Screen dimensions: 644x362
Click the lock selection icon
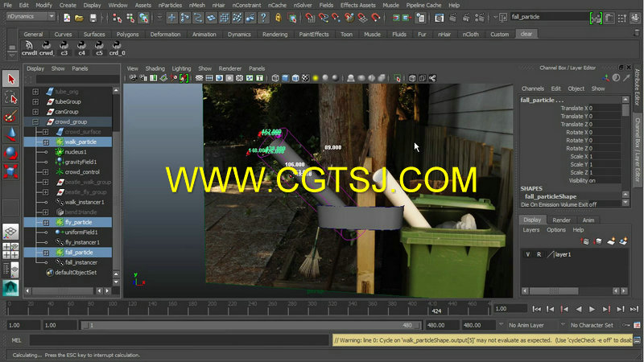pyautogui.click(x=279, y=18)
